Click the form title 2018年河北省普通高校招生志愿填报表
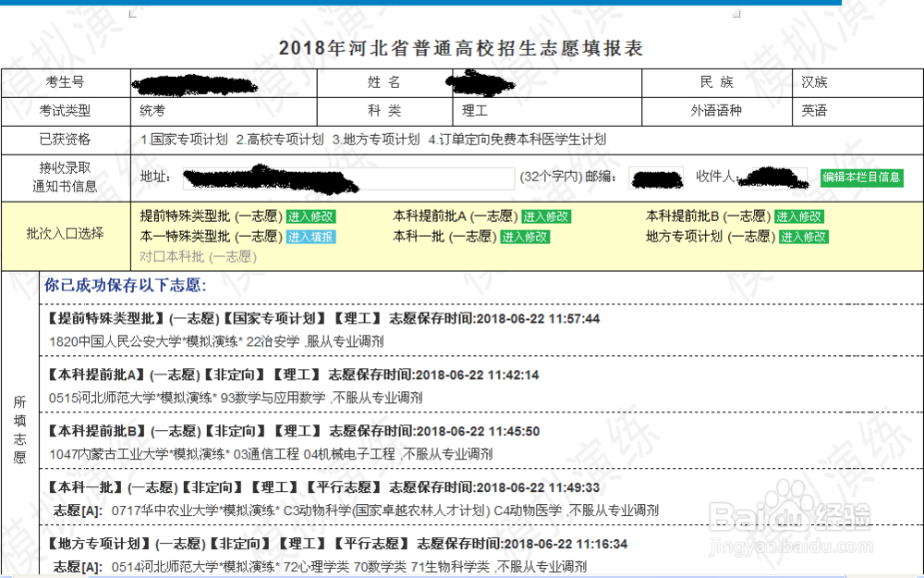This screenshot has height=578, width=924. (x=462, y=51)
